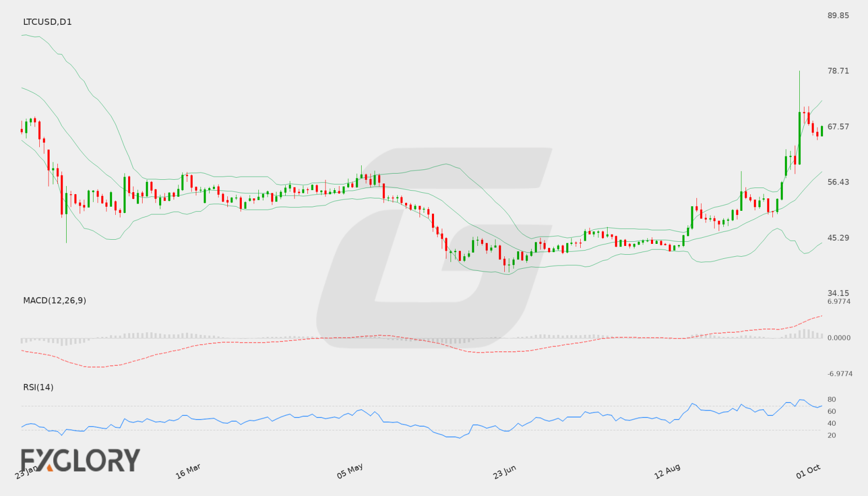Click the MACD 0.0000 zero-line value
This screenshot has width=868, height=496.
coord(839,337)
